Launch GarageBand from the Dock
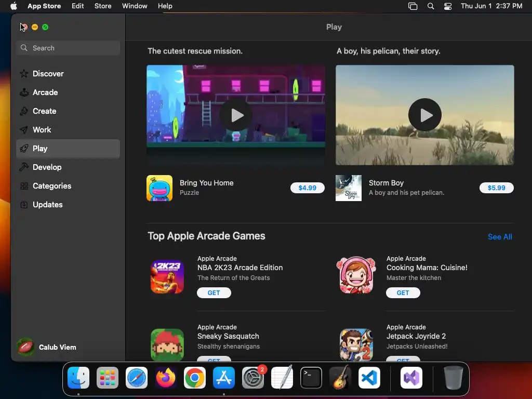The height and width of the screenshot is (399, 532). (x=340, y=378)
